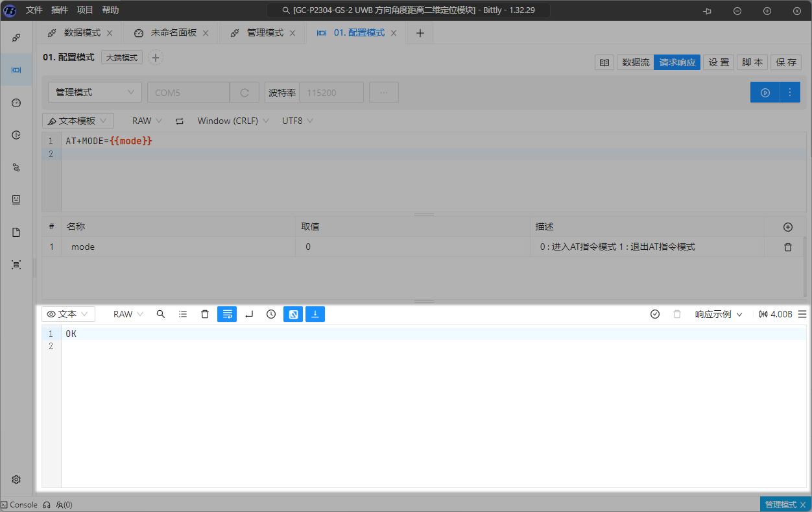This screenshot has width=812, height=512.
Task: Click the search icon in response toolbar
Action: tap(161, 314)
